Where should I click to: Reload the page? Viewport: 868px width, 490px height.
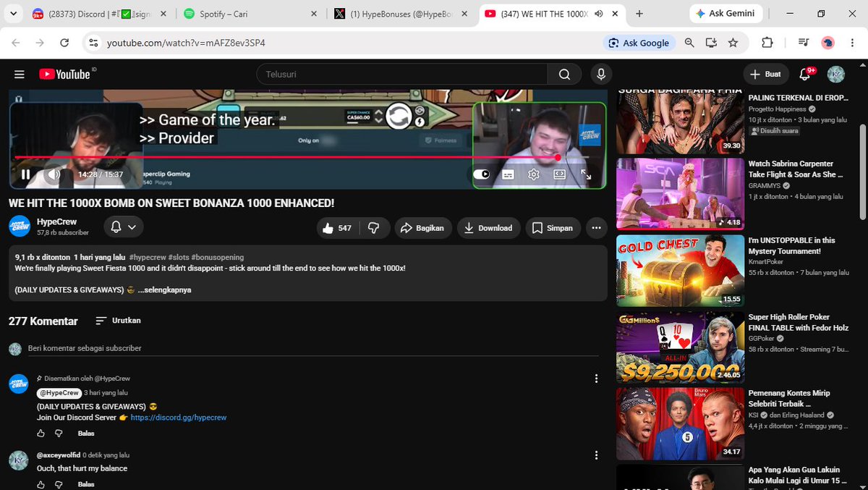coord(64,43)
